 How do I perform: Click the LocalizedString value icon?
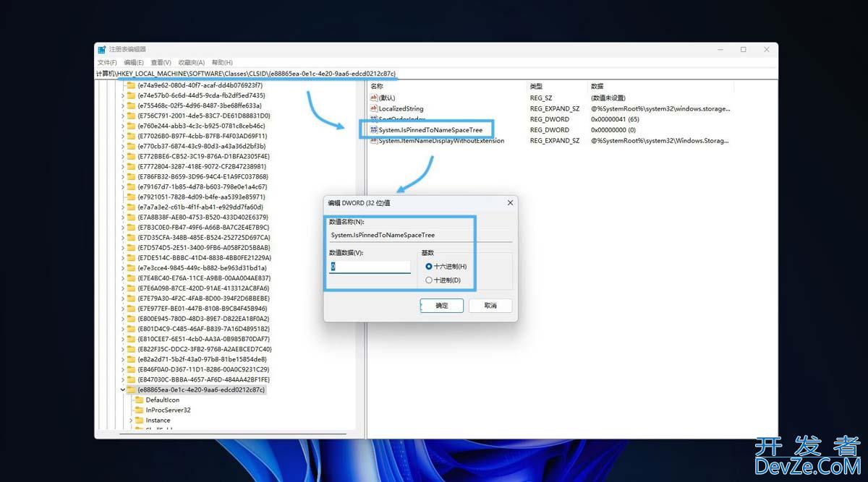point(374,108)
